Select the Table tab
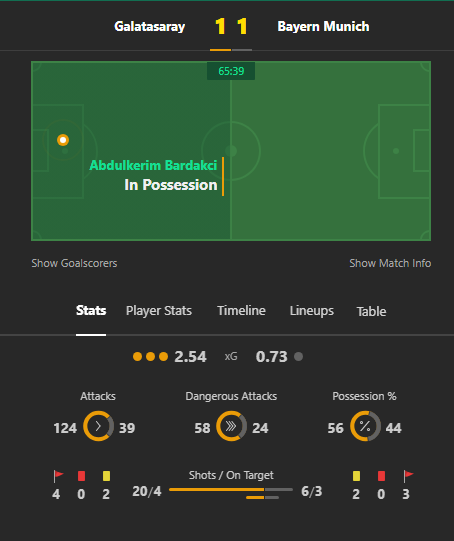 point(371,312)
